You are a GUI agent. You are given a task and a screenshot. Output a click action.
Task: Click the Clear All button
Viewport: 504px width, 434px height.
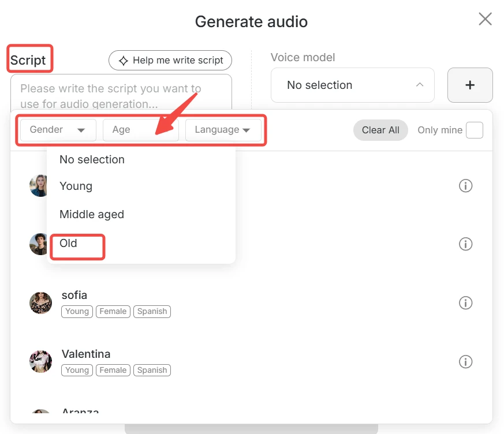pyautogui.click(x=380, y=130)
